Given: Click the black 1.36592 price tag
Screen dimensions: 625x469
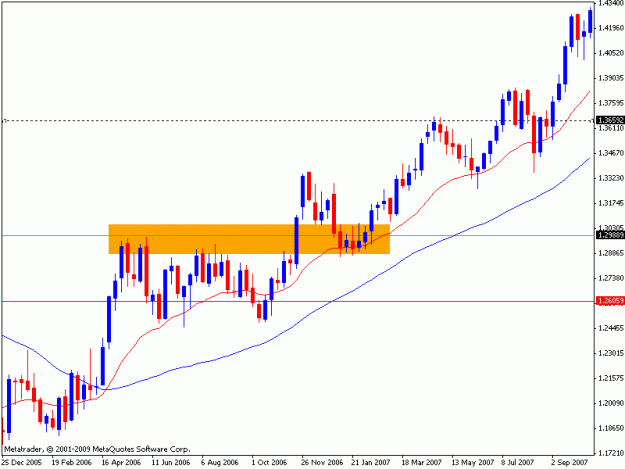Looking at the screenshot, I should (x=610, y=120).
